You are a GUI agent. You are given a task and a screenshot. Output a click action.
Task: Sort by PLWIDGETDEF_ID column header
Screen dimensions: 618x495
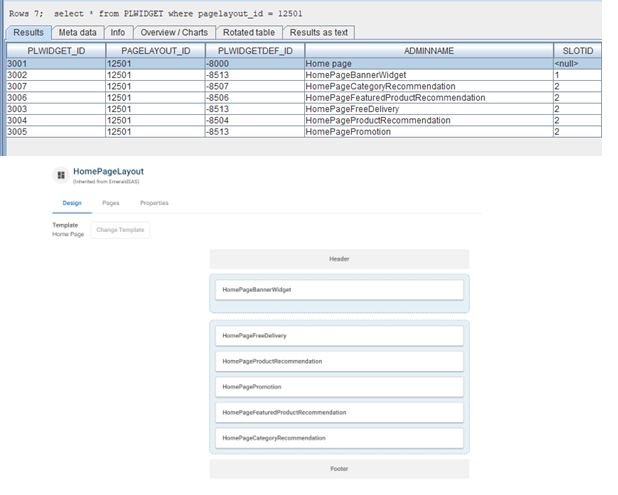pyautogui.click(x=255, y=51)
